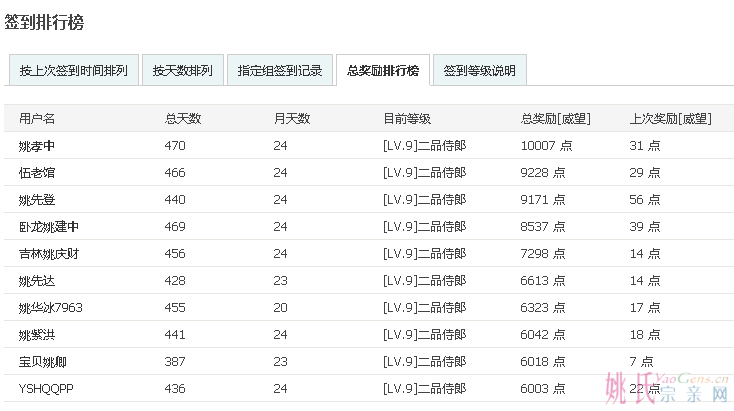
Task: Open 吉林姚庆财 user page
Action: point(49,254)
